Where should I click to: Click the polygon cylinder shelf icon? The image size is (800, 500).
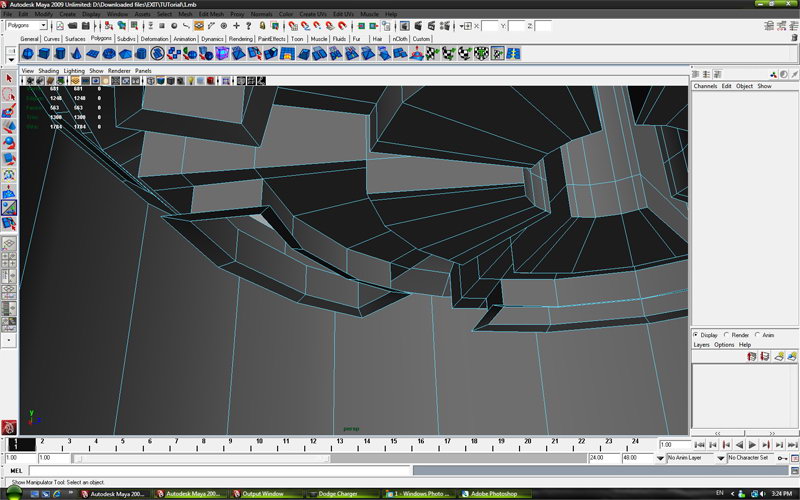[61, 54]
